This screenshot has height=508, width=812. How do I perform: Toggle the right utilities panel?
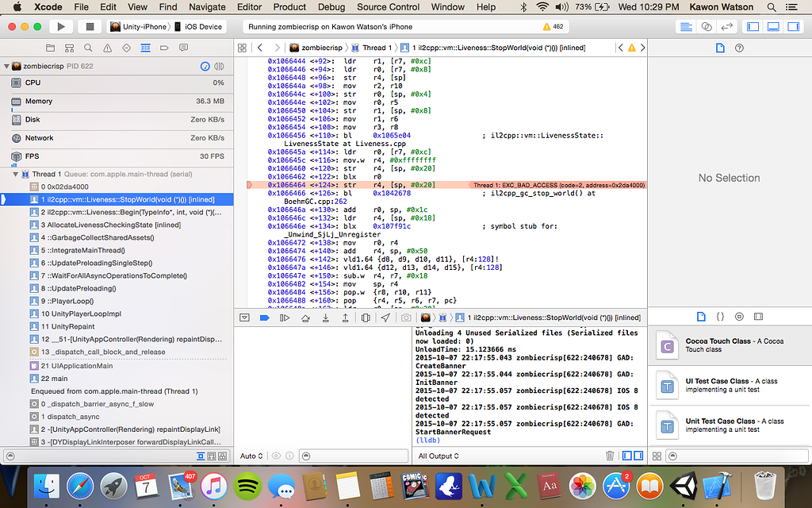[x=795, y=26]
